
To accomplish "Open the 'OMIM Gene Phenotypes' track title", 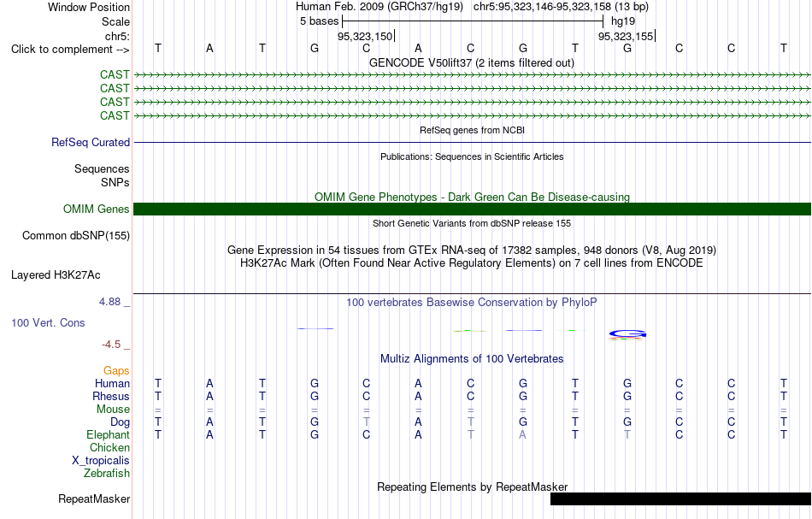I will click(472, 197).
